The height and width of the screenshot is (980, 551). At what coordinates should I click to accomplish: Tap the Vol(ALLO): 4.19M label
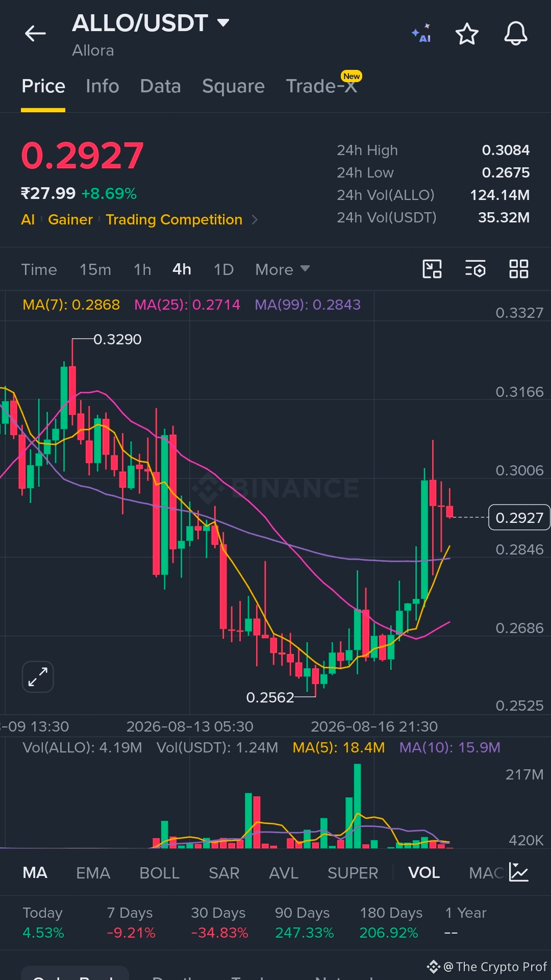83,747
